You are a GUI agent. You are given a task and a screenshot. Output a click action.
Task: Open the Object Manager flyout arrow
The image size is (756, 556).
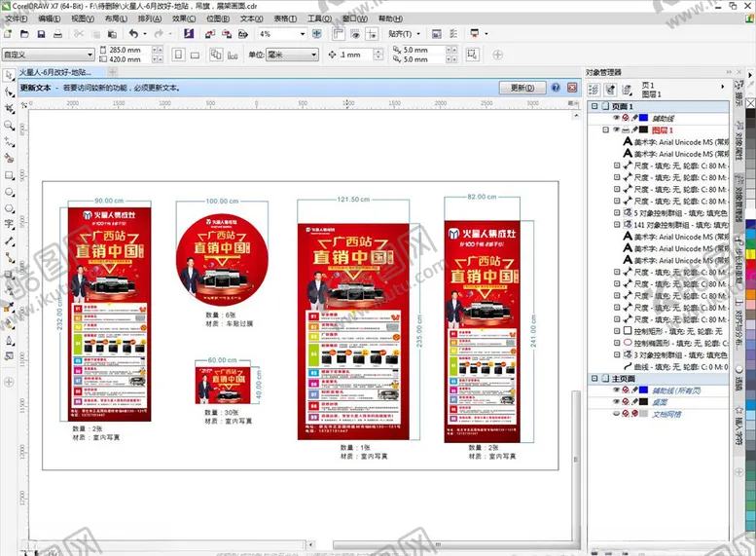[722, 87]
